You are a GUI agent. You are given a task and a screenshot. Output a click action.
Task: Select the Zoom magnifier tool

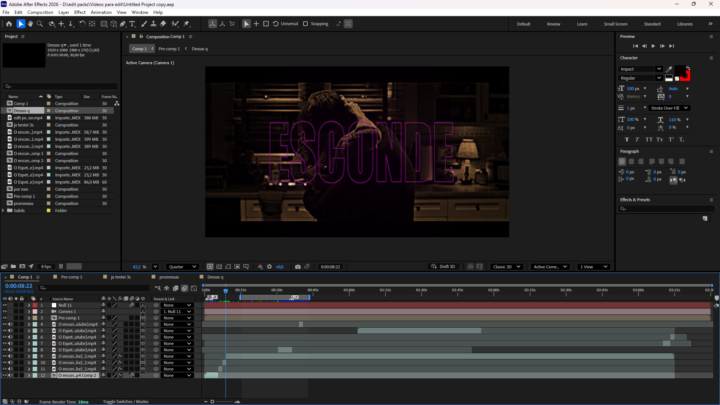point(40,24)
